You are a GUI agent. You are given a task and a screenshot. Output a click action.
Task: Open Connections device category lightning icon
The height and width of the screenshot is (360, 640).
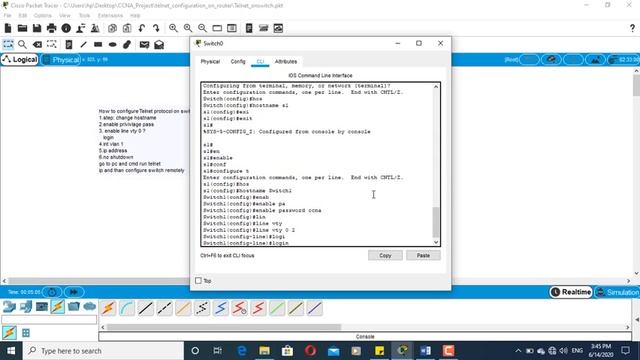pyautogui.click(x=58, y=307)
